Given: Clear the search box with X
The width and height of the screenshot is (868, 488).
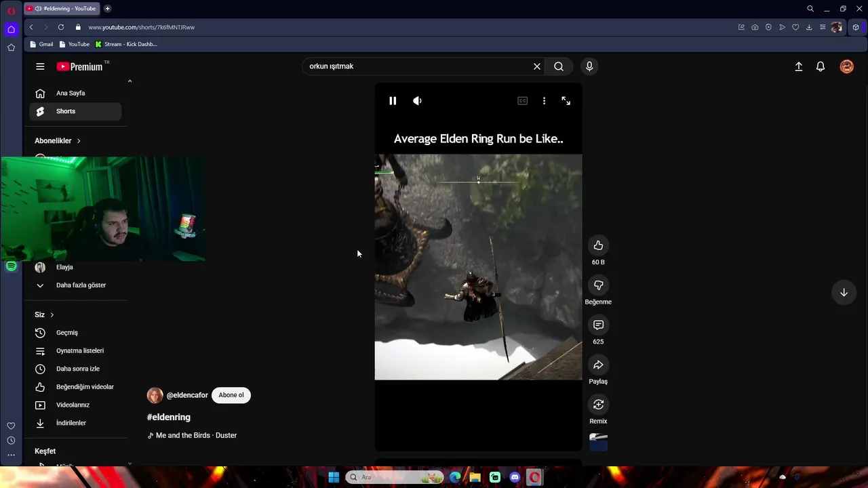Looking at the screenshot, I should [x=537, y=66].
